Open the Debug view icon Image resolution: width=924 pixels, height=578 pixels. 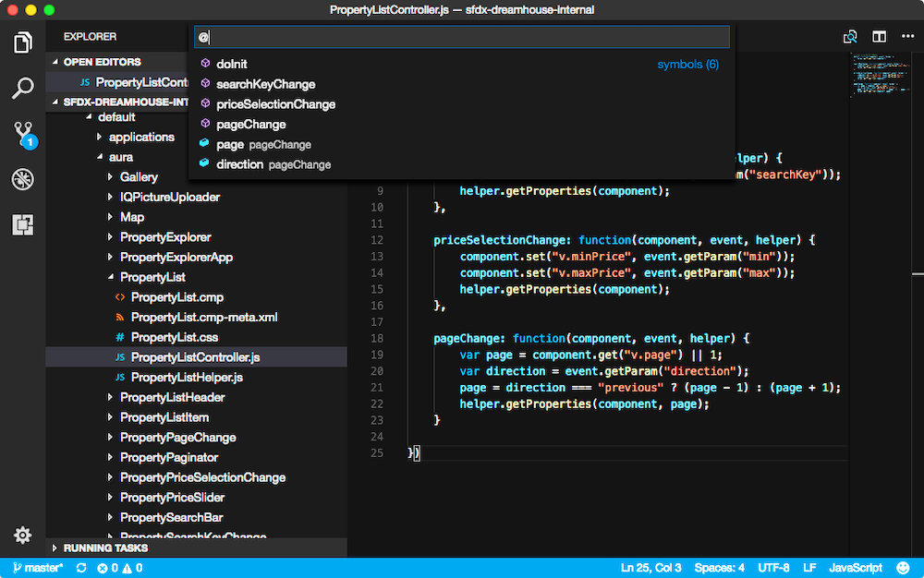click(x=23, y=179)
